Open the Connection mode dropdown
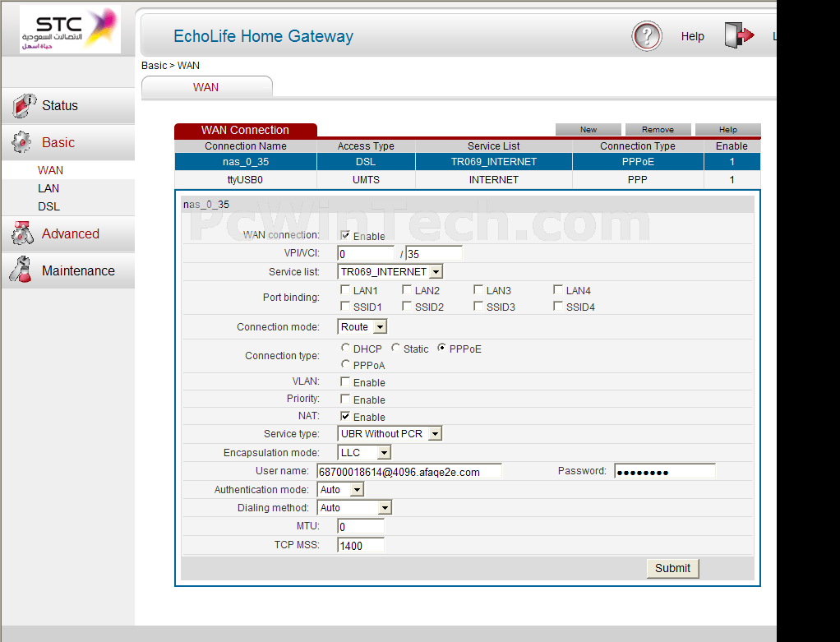 [362, 327]
